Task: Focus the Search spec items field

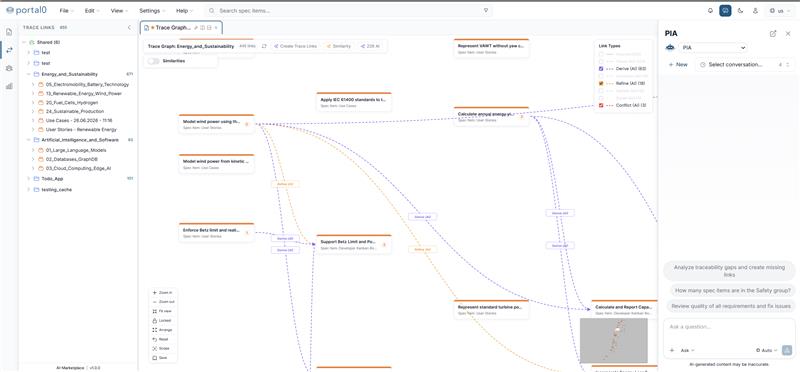Action: tap(349, 11)
